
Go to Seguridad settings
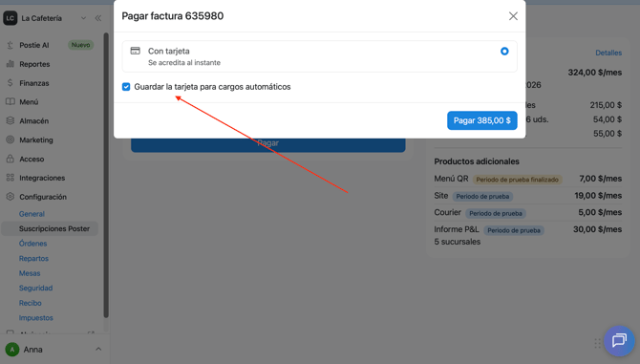coord(35,289)
